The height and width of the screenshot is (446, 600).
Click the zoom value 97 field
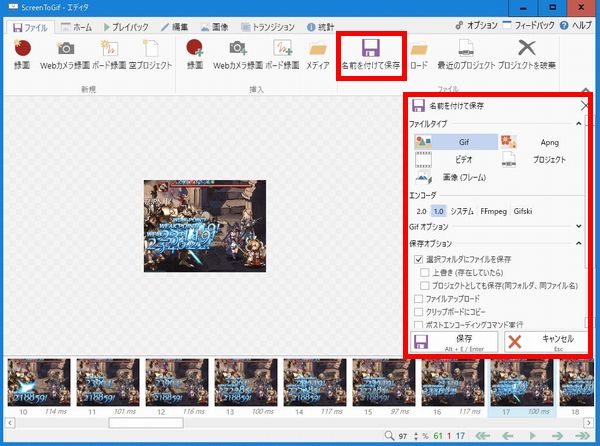click(x=403, y=436)
